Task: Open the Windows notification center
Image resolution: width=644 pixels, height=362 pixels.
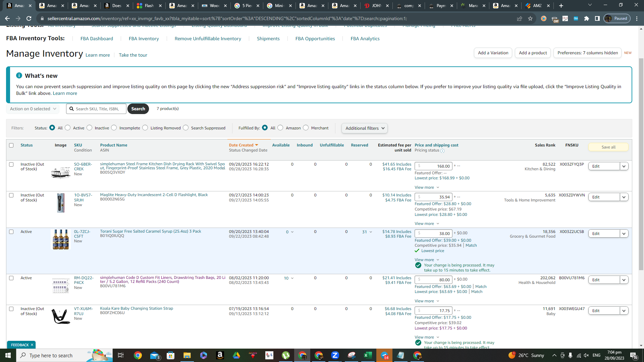Action: coord(634,355)
